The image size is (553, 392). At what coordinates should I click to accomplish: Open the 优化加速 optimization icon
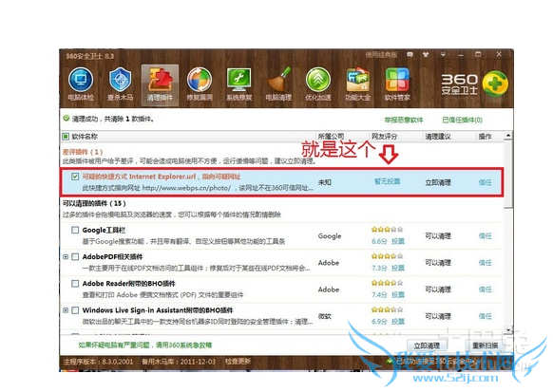(318, 84)
